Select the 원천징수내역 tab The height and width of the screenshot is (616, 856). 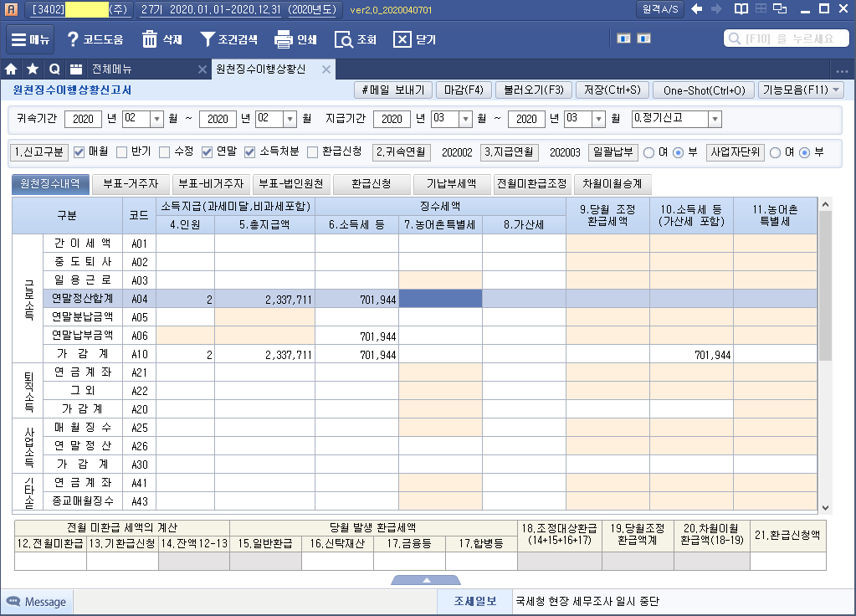pos(50,184)
